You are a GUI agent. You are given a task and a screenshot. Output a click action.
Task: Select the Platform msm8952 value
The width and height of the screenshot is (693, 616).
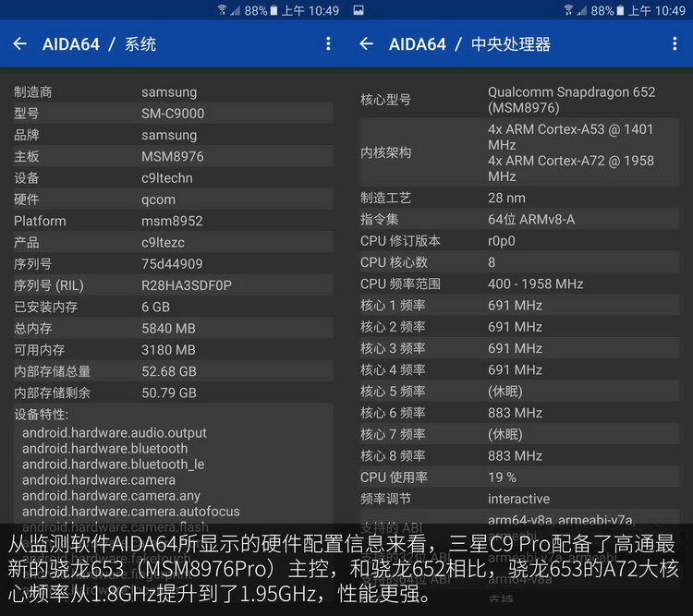tap(172, 221)
